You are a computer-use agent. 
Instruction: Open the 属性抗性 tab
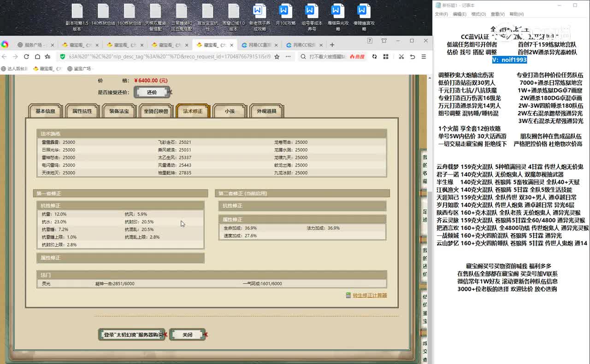point(82,111)
